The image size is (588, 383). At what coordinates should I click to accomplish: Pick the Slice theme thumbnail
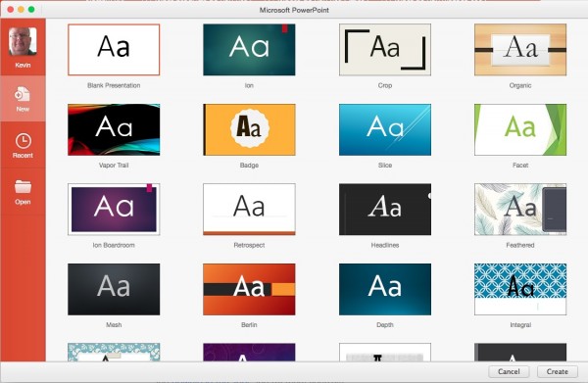[x=385, y=129]
